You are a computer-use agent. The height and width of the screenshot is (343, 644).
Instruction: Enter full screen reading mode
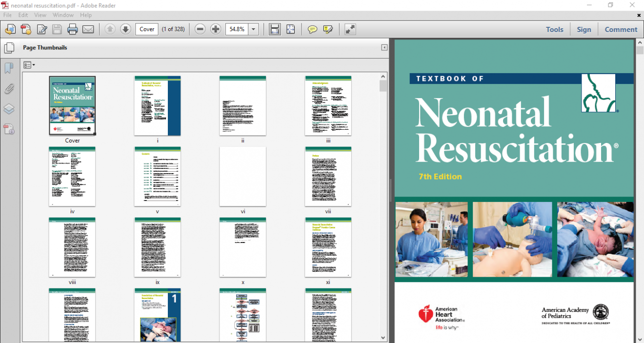click(x=350, y=29)
